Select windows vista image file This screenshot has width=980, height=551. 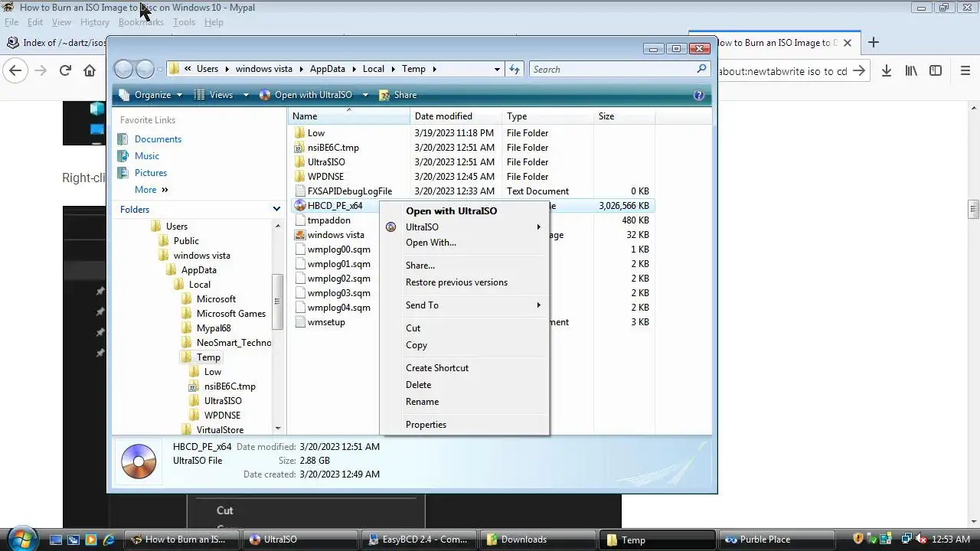pos(335,235)
